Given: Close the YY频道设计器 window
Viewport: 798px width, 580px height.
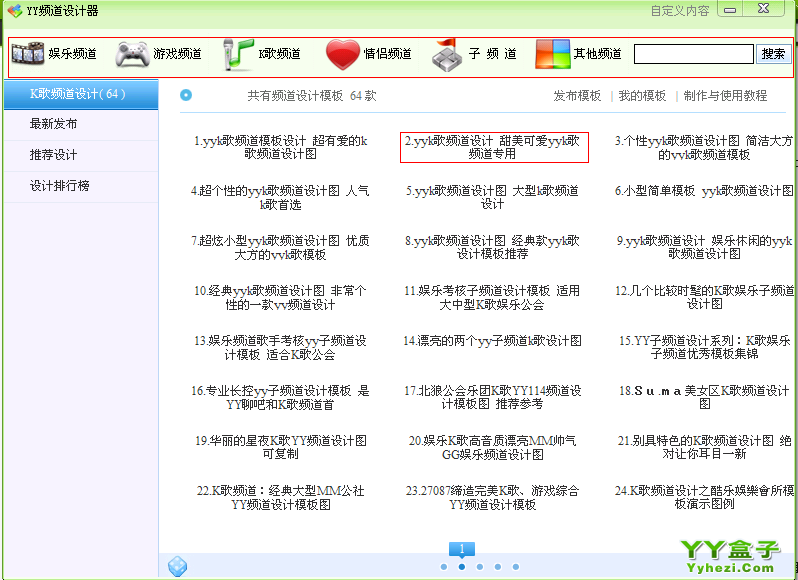Looking at the screenshot, I should [x=763, y=9].
